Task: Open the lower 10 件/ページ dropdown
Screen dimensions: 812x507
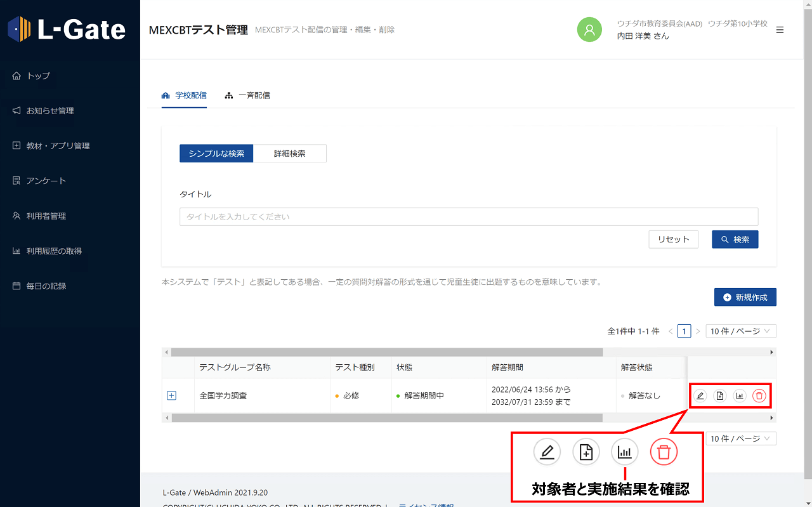Action: [x=740, y=439]
